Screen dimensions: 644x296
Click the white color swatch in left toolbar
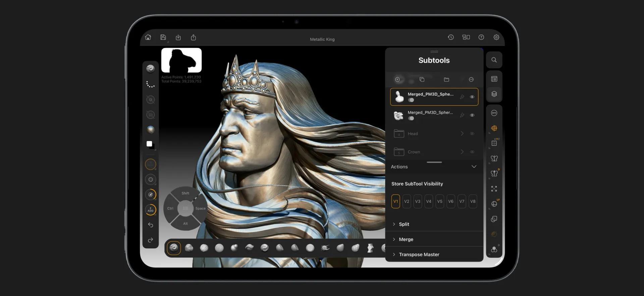[x=149, y=144]
